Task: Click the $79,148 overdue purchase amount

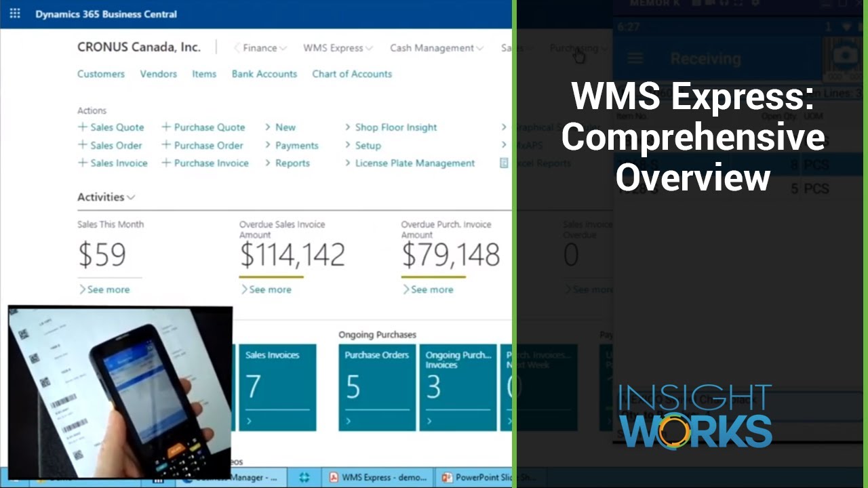Action: click(451, 256)
